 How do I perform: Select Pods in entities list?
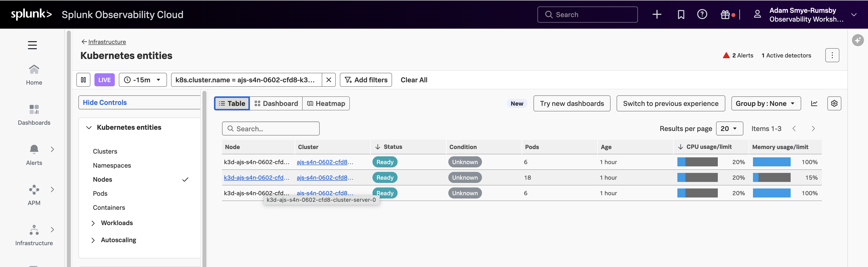(x=100, y=194)
